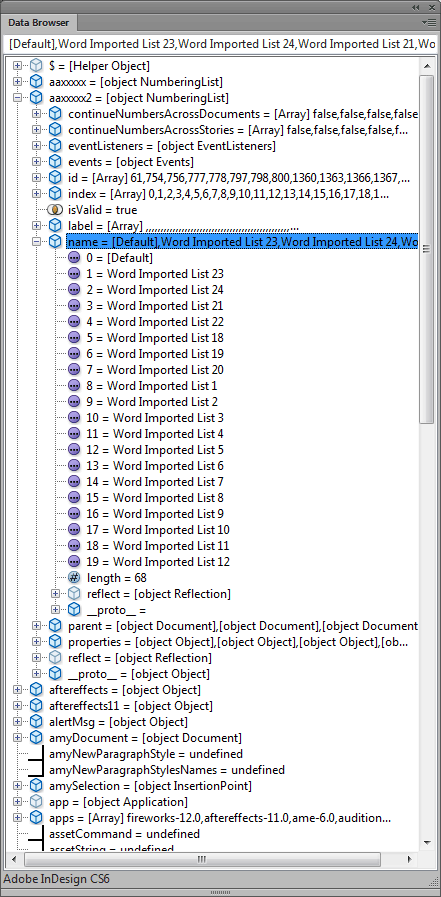This screenshot has width=441, height=897.
Task: Expand the continueNumbersAcrossDocuments node
Action: pyautogui.click(x=36, y=114)
